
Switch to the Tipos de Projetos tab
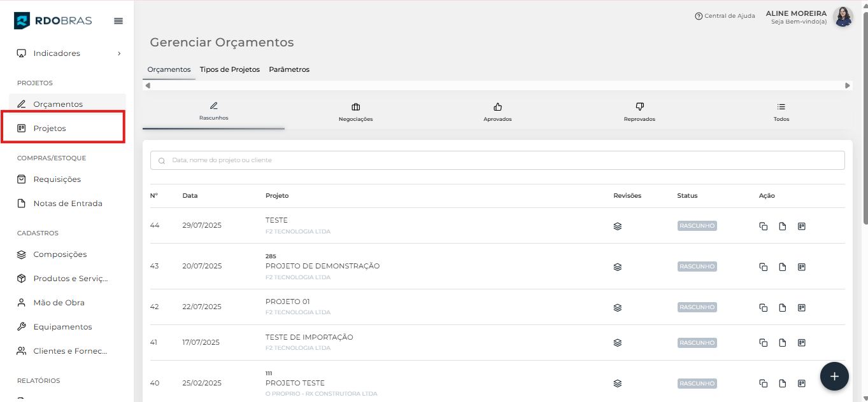click(229, 69)
